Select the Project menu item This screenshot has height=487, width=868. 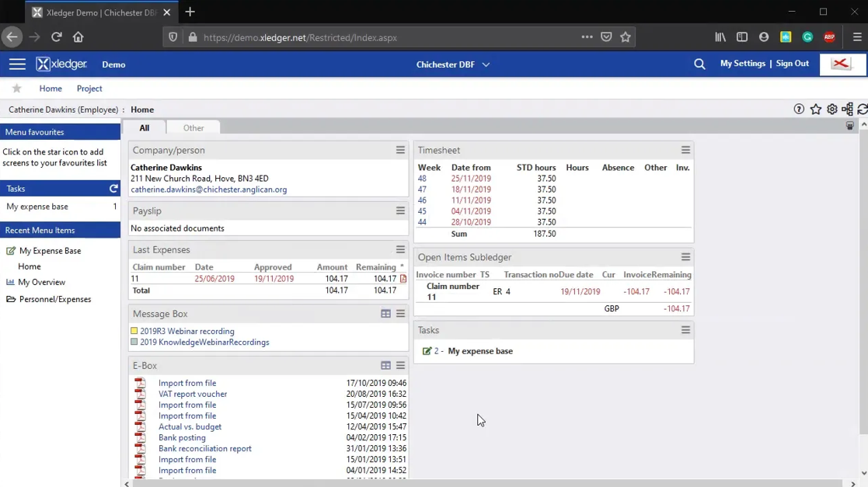coord(89,89)
